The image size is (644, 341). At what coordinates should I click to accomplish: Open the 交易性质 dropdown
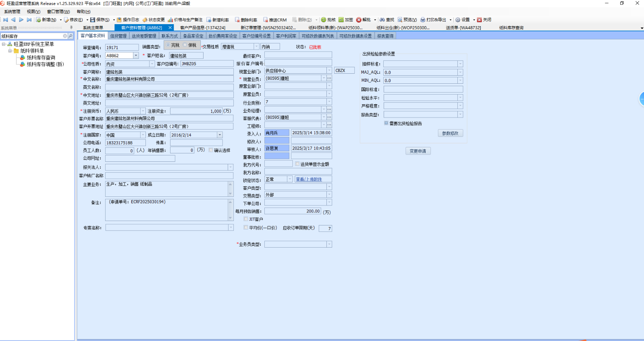tap(256, 47)
